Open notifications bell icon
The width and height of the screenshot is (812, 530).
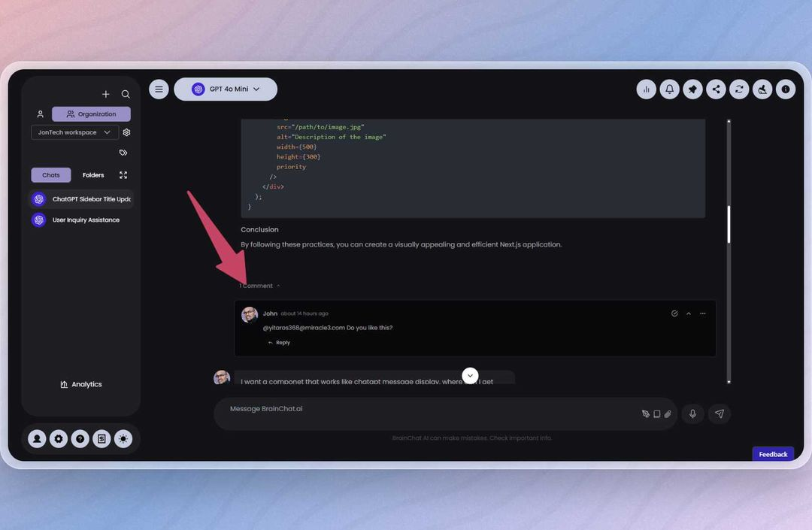(669, 89)
